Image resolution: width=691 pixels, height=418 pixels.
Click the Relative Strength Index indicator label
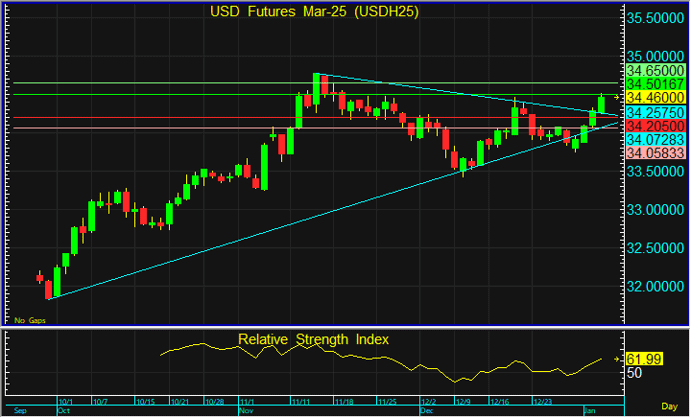point(313,340)
